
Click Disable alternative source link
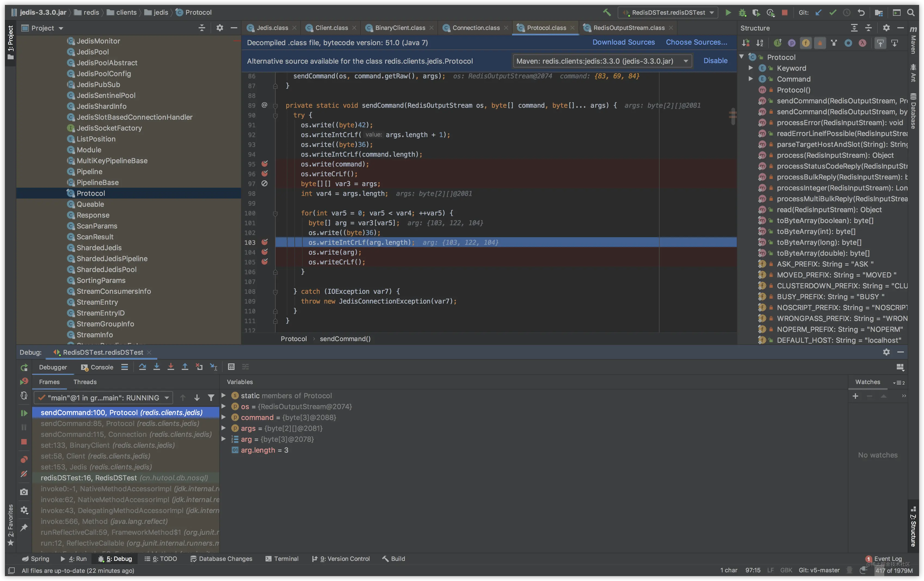tap(715, 61)
